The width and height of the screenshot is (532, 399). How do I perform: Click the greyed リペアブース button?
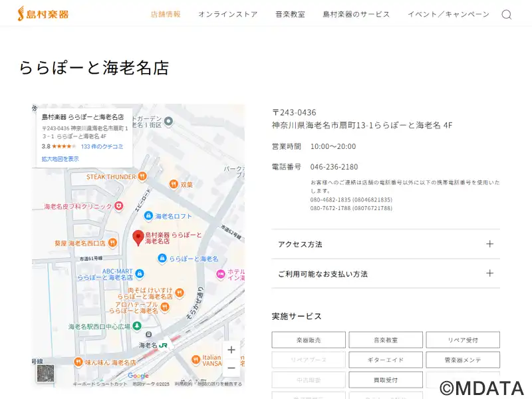click(309, 360)
